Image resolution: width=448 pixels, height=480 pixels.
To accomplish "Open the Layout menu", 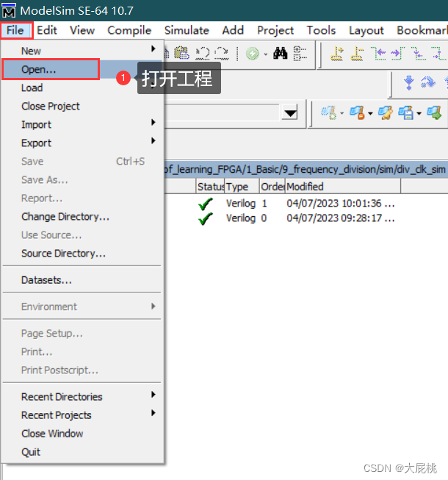I will pyautogui.click(x=366, y=30).
